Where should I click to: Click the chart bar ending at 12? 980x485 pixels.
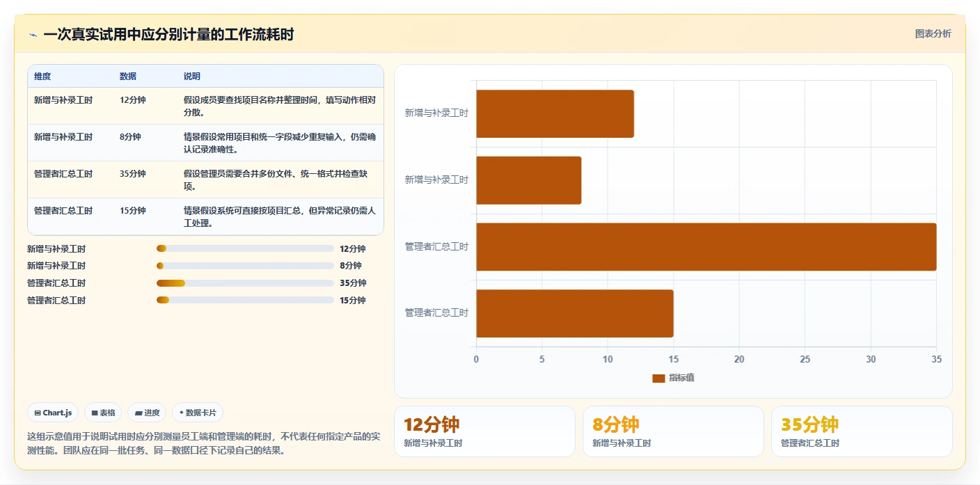tap(555, 113)
